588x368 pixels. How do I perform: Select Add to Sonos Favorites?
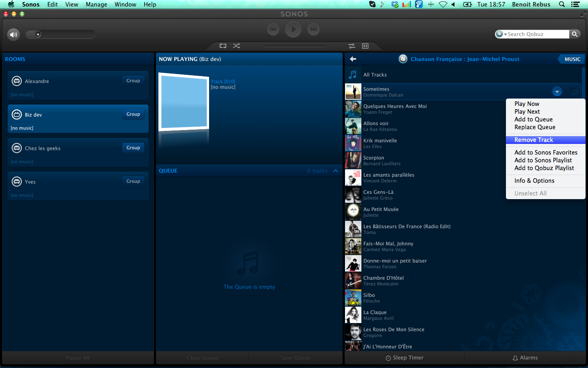[x=546, y=153]
